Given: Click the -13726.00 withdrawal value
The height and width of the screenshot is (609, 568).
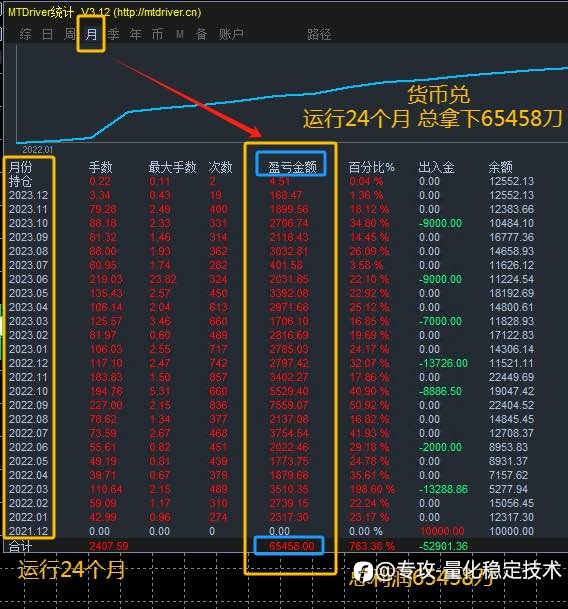Looking at the screenshot, I should point(443,363).
